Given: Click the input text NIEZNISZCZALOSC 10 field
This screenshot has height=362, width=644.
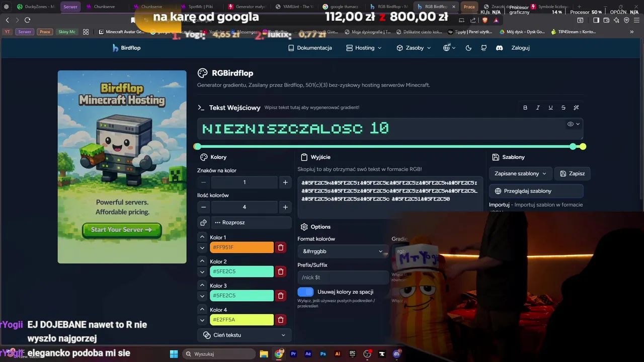Looking at the screenshot, I should click(390, 129).
